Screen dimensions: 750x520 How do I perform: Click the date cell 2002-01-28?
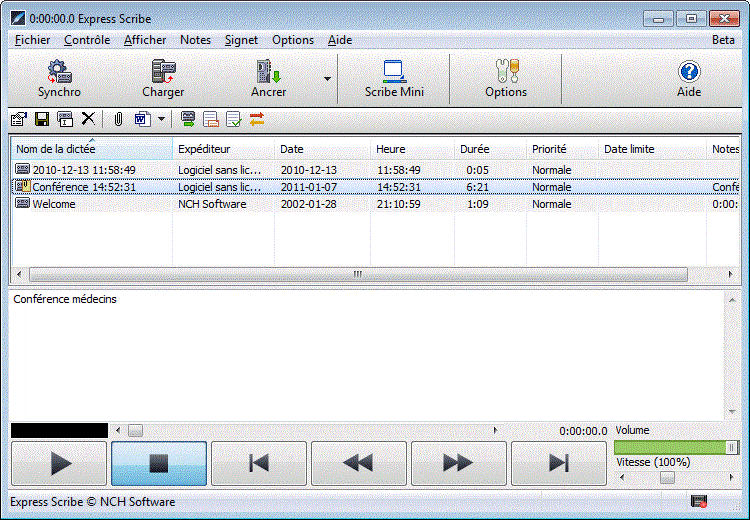point(309,204)
